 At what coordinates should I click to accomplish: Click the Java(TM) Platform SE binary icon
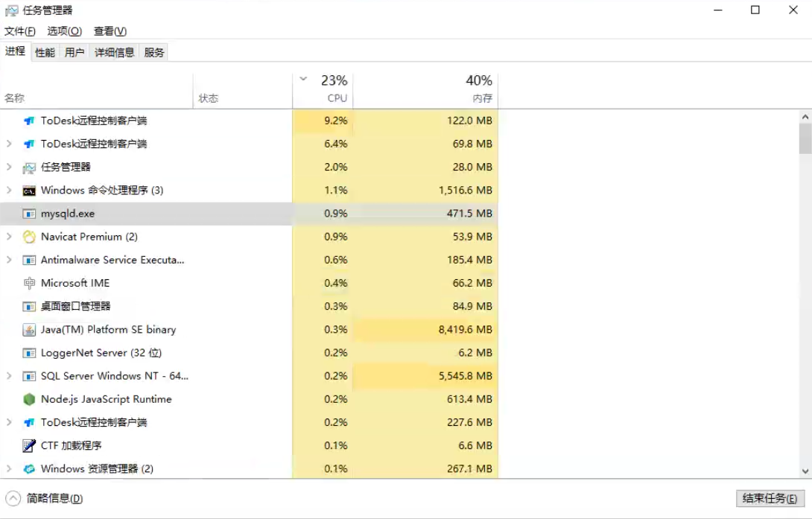[30, 330]
